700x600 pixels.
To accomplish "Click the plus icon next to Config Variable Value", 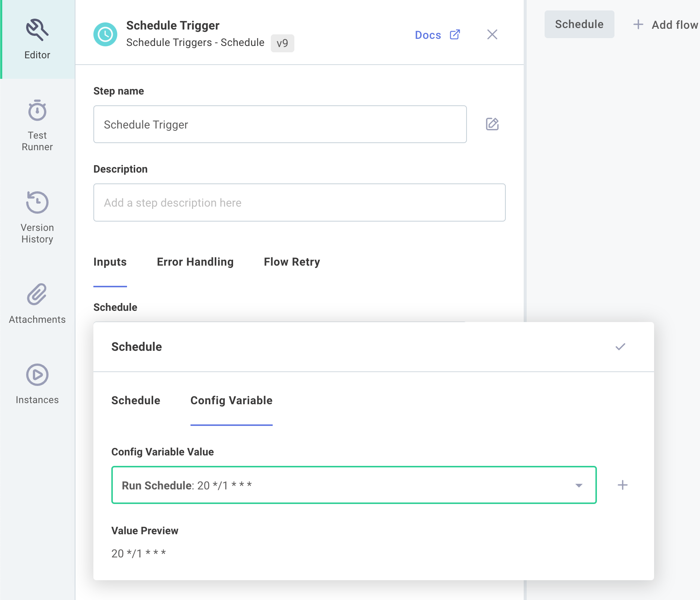I will pyautogui.click(x=623, y=485).
